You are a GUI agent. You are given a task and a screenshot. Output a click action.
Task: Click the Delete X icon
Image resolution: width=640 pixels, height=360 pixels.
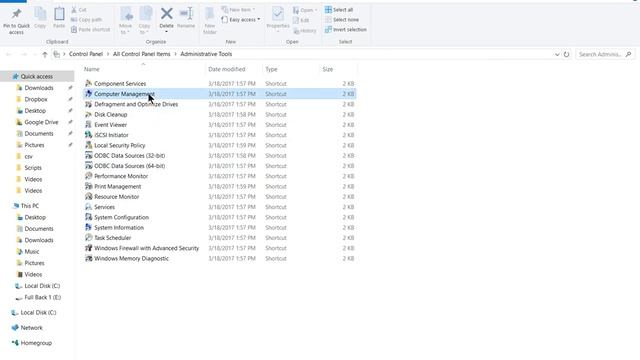pyautogui.click(x=167, y=14)
